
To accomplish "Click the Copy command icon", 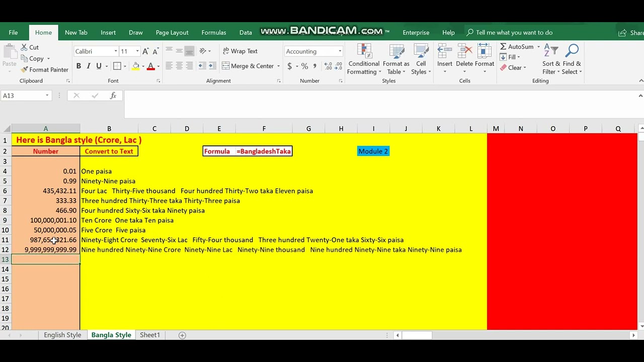I will 24,58.
